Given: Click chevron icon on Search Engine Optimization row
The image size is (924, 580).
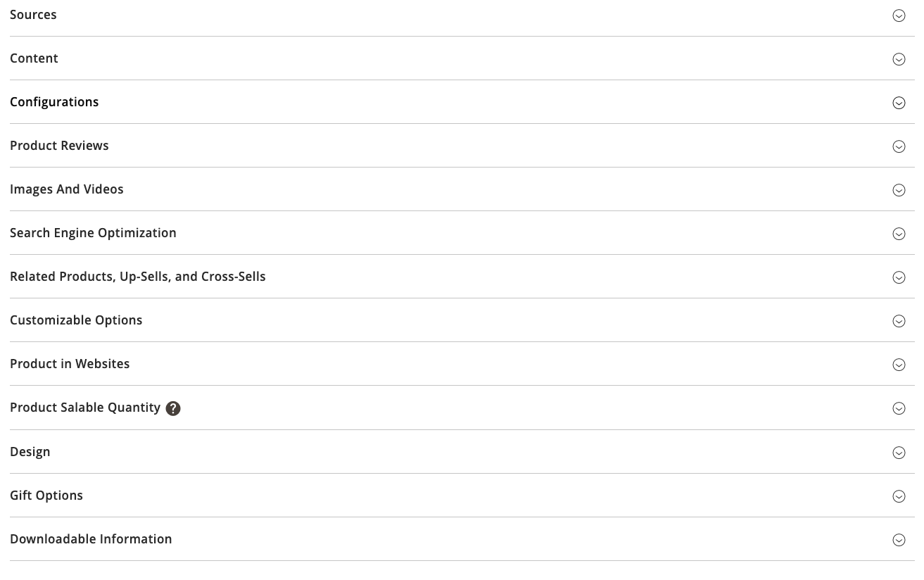Looking at the screenshot, I should (899, 234).
